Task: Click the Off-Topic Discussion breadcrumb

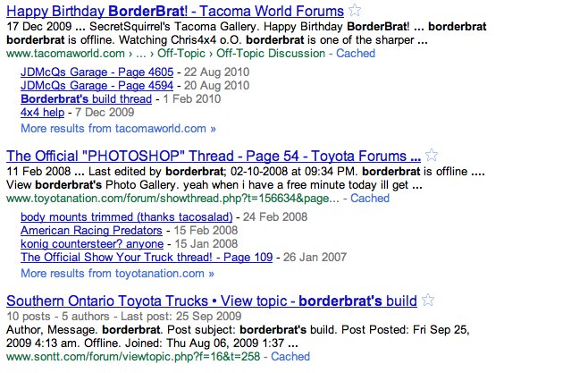Action: (271, 54)
